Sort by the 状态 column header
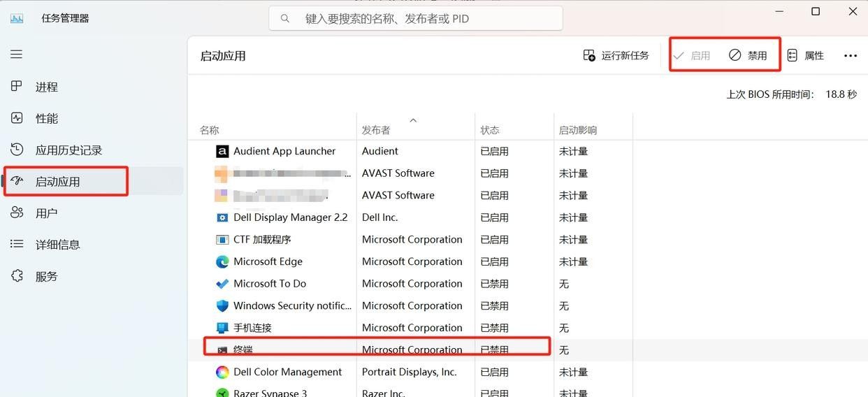 490,130
